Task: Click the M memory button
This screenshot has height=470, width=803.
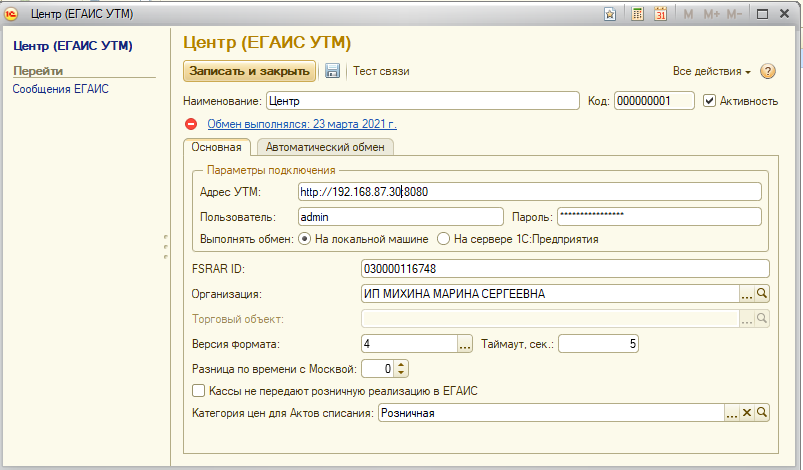Action: pos(688,14)
